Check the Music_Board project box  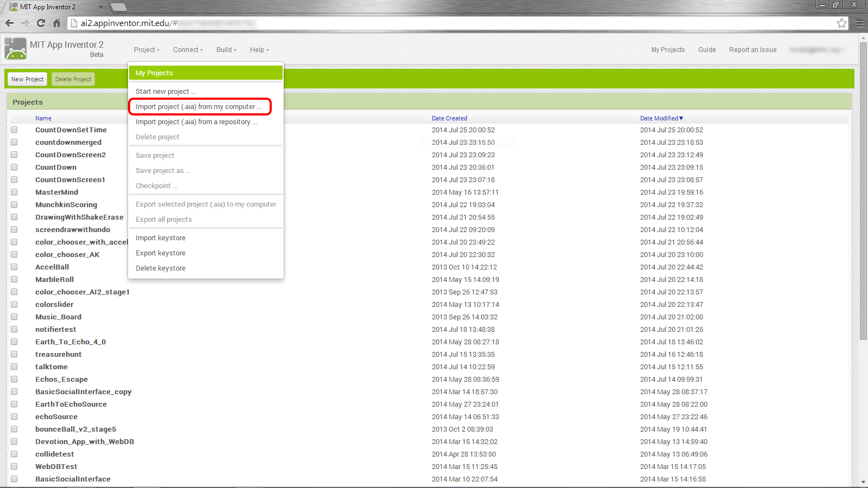[x=14, y=317]
